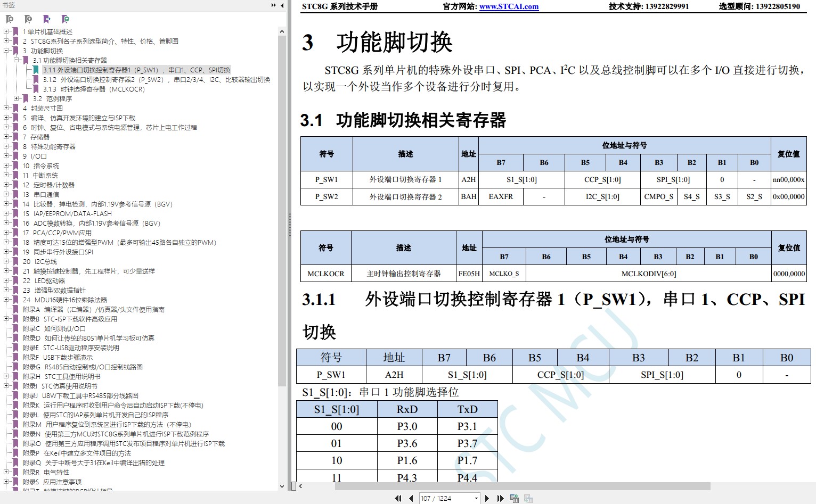This screenshot has height=504, width=816.
Task: Click the double-arrow expand panel icon
Action: (274, 5)
